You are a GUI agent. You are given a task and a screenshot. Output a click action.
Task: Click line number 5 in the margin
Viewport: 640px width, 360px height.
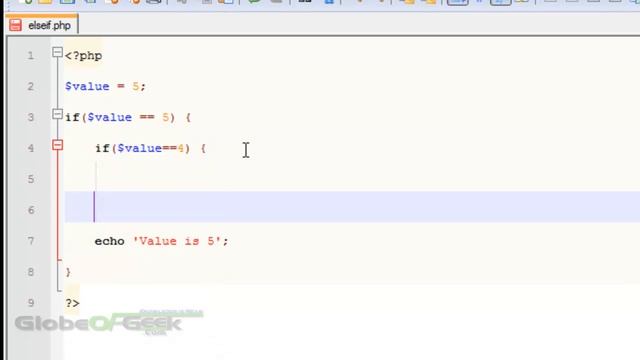coord(31,179)
